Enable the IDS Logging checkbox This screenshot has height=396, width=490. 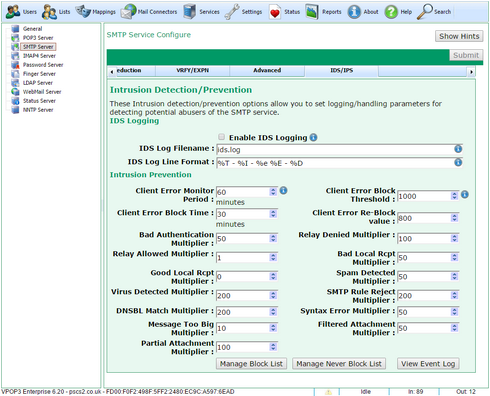(x=221, y=137)
